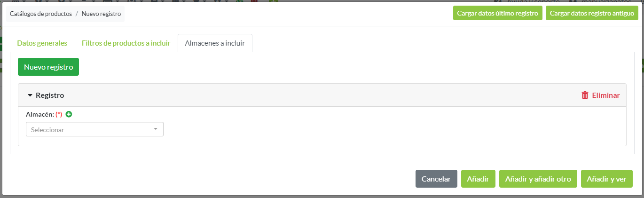Switch to the Datos generales tab

42,43
